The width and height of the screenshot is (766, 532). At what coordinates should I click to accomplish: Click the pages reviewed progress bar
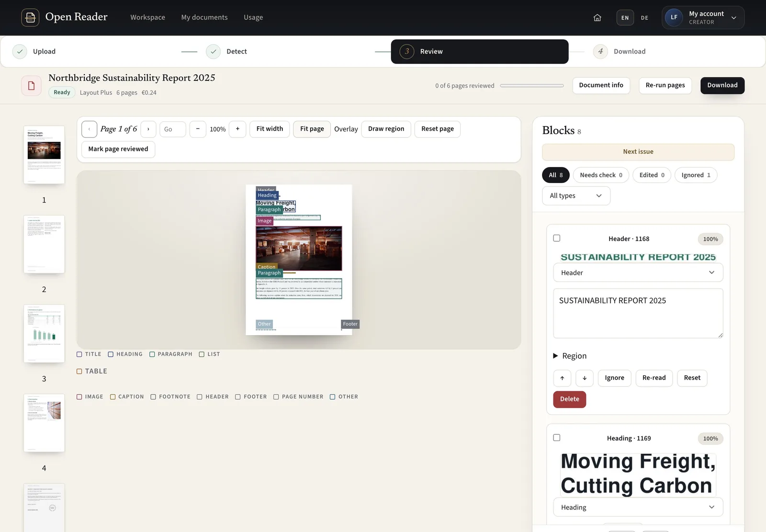(532, 86)
